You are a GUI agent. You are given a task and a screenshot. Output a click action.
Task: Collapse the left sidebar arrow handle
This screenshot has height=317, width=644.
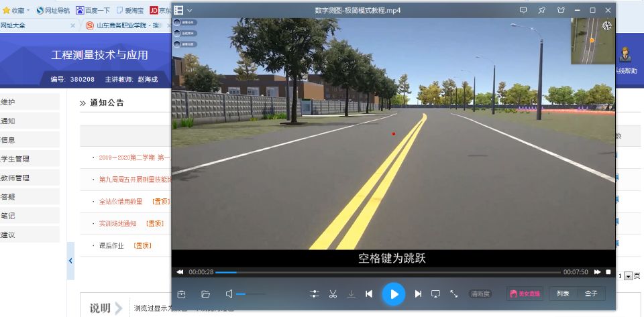pyautogui.click(x=71, y=259)
